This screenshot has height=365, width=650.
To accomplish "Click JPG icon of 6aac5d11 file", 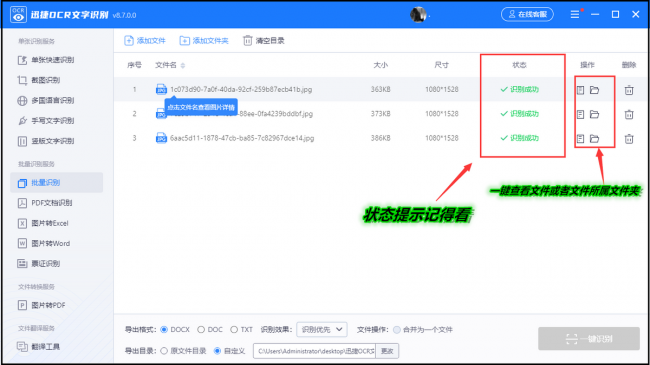I will [161, 138].
